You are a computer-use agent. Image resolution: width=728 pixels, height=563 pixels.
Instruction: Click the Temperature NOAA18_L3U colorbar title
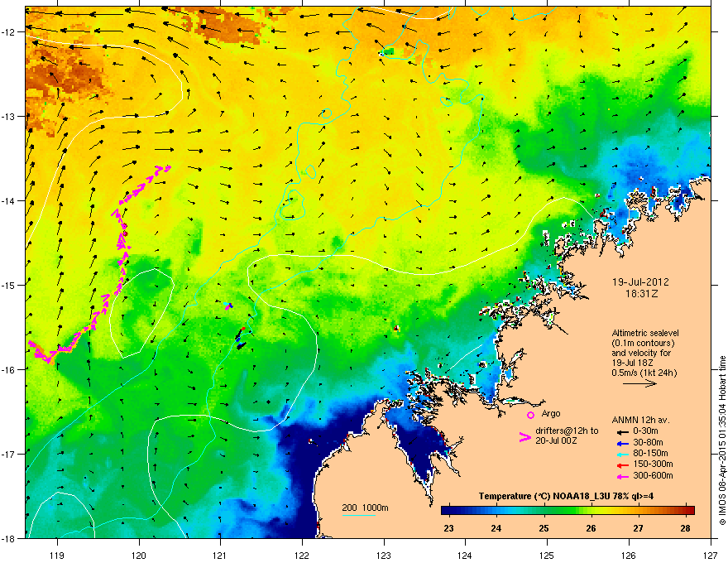pos(566,496)
